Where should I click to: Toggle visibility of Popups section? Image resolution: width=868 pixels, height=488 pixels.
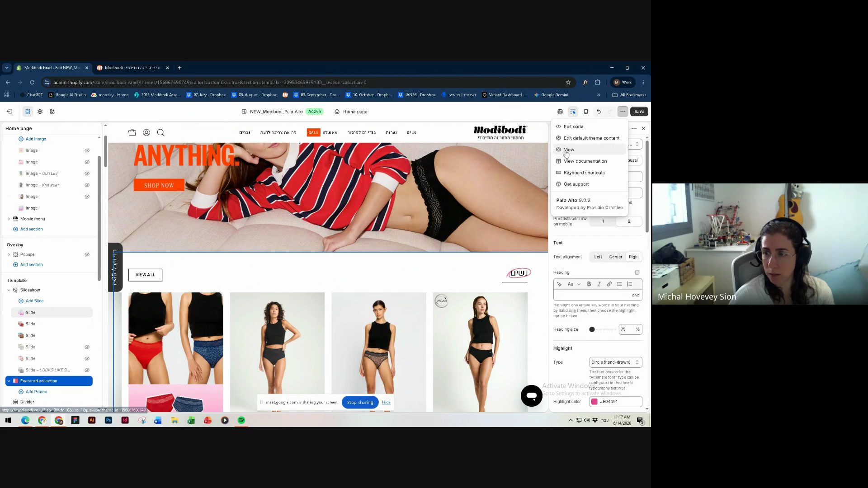87,254
